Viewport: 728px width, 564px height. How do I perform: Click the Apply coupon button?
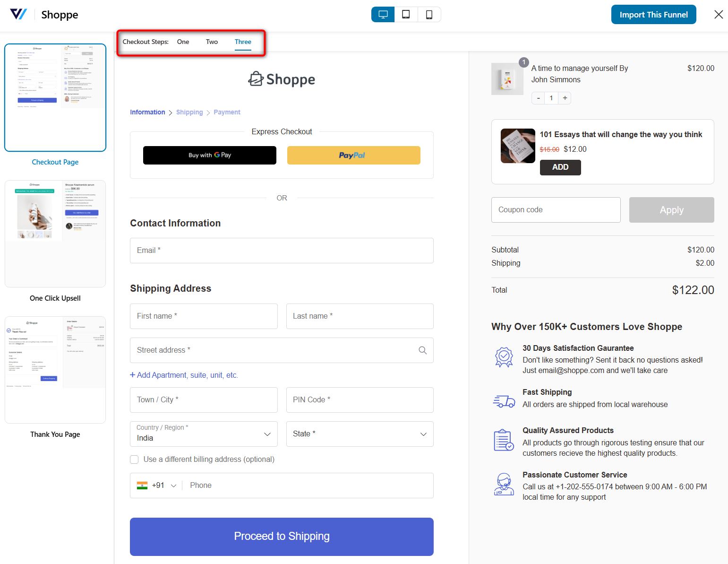coord(671,210)
